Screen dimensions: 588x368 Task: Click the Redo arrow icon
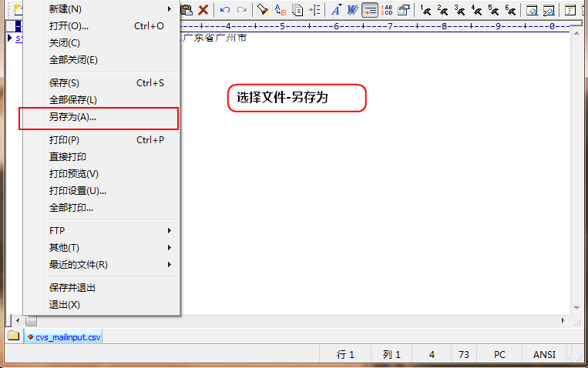tap(242, 10)
